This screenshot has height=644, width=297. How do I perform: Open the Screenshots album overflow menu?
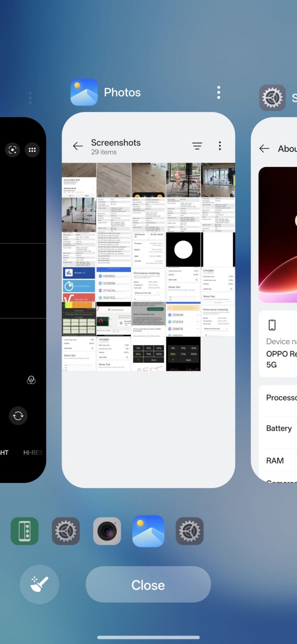(220, 146)
